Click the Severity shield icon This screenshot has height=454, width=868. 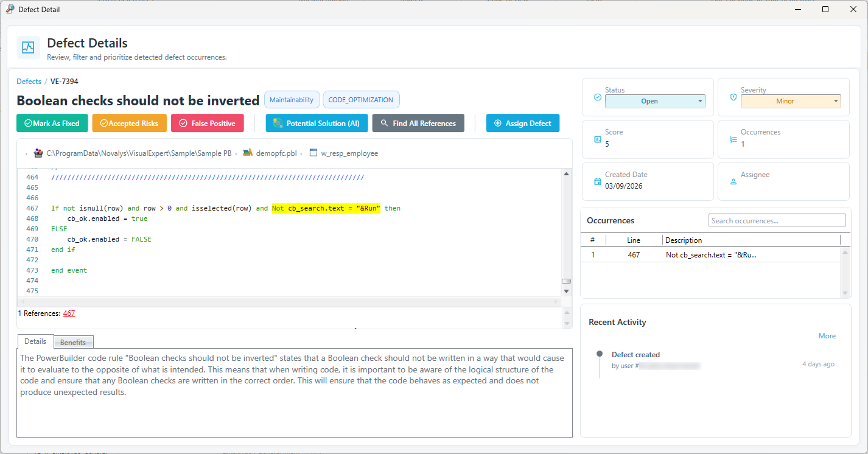(733, 97)
